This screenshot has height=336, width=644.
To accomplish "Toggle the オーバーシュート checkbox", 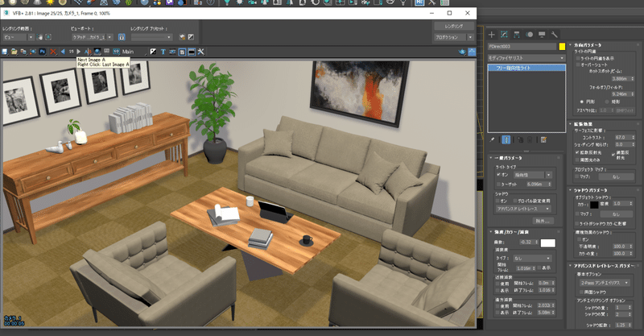I will (x=578, y=65).
